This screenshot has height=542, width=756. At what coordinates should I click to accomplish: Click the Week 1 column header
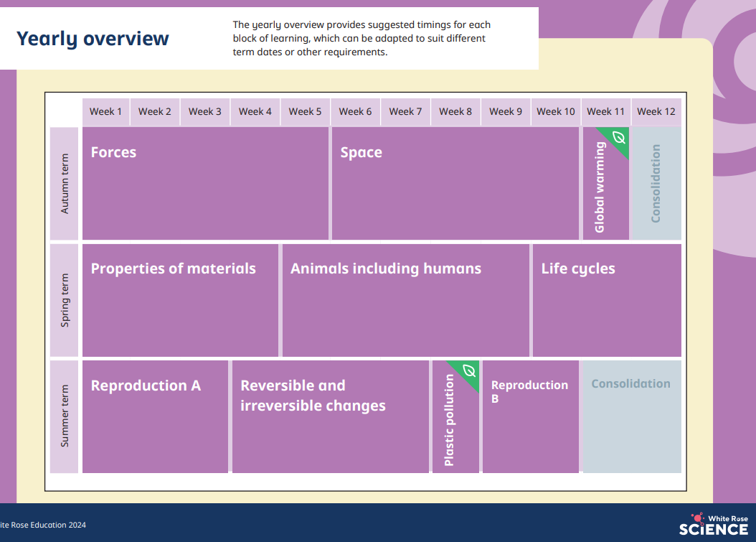point(106,111)
